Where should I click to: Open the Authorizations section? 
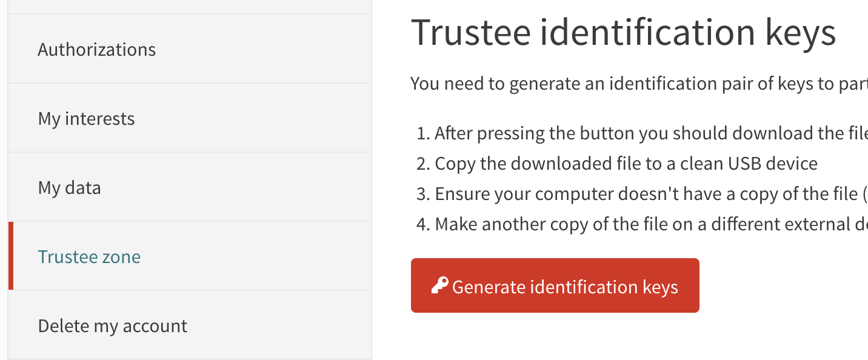[190, 49]
